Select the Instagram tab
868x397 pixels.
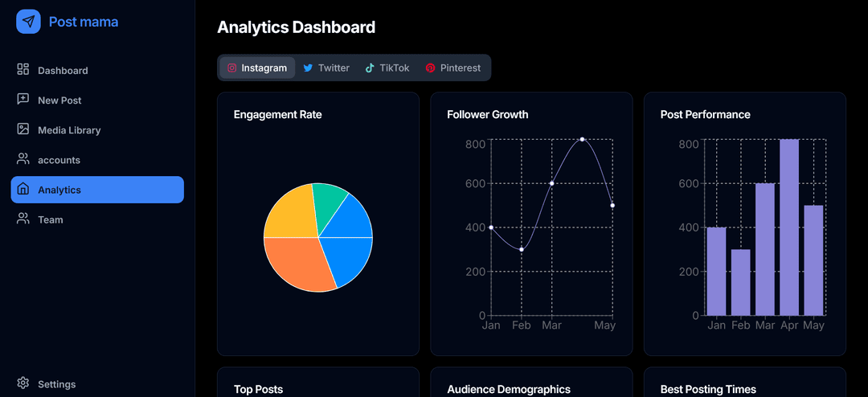[x=257, y=68]
